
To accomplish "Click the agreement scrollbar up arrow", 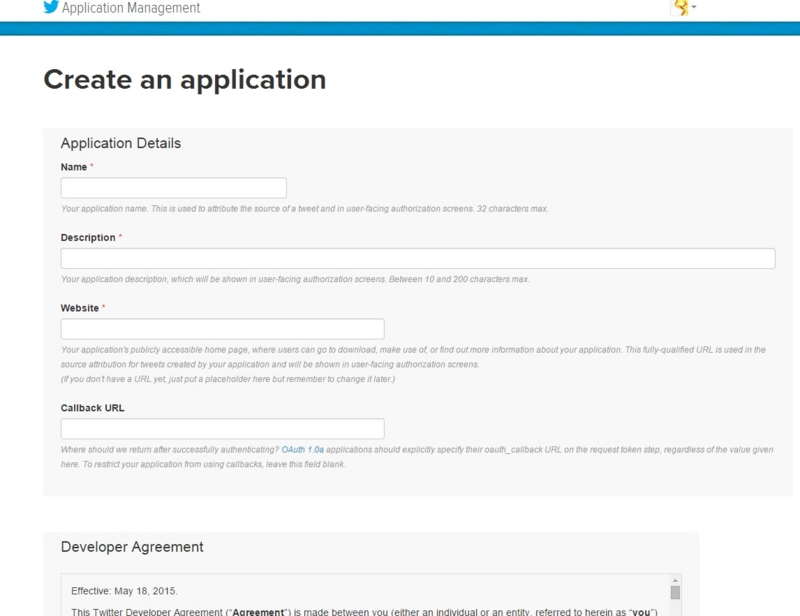I will coord(675,580).
